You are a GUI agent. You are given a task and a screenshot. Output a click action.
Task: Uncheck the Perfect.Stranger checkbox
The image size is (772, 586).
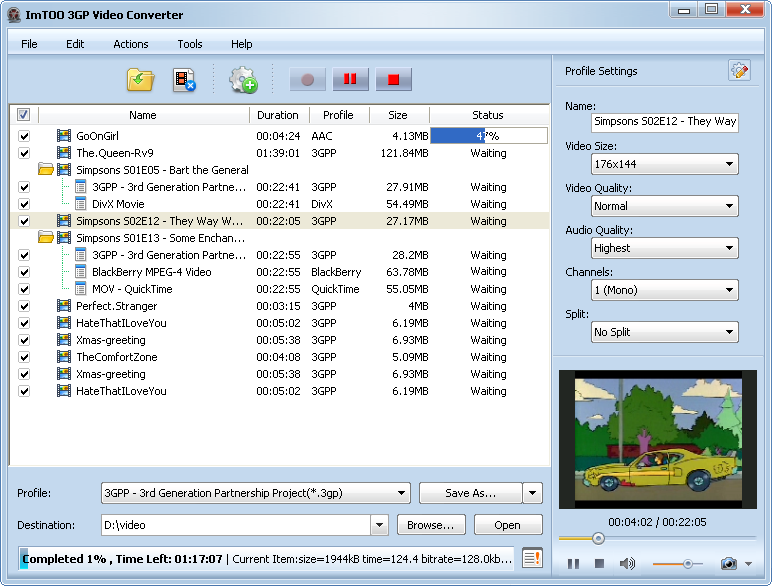pyautogui.click(x=24, y=306)
